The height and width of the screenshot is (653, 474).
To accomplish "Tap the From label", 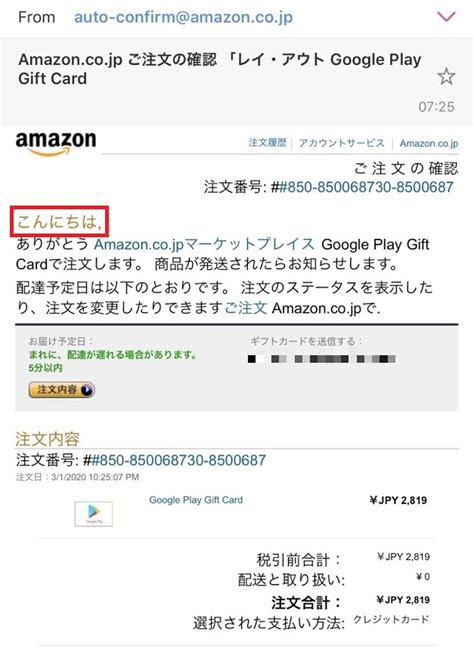I will 37,17.
